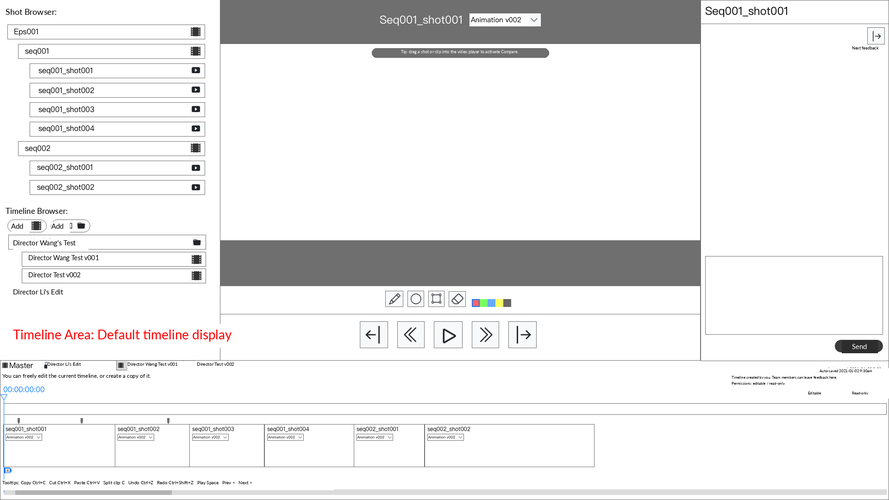Click the rewind double-arrow button
Screen dimensions: 889x500
(411, 335)
